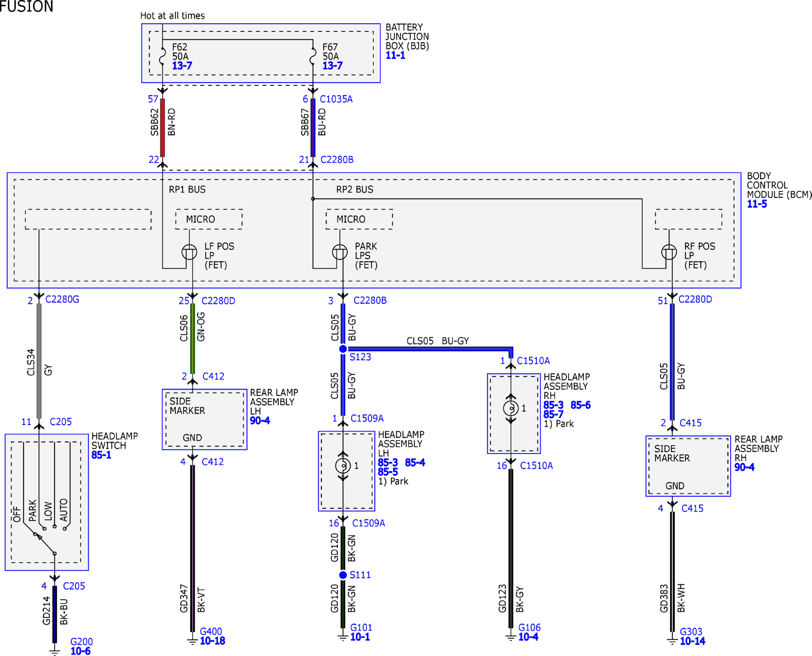Select the RF POS LP FET symbol

pos(669,252)
